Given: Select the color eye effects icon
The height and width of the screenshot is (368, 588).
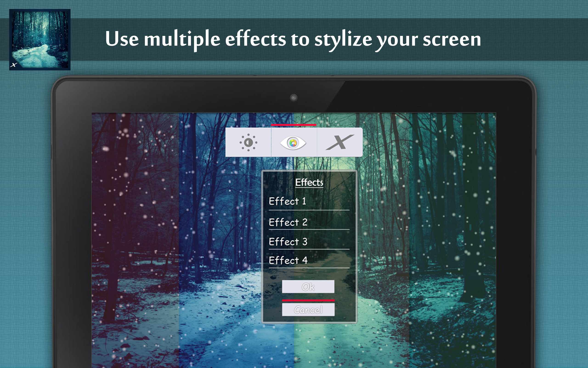Looking at the screenshot, I should click(293, 143).
